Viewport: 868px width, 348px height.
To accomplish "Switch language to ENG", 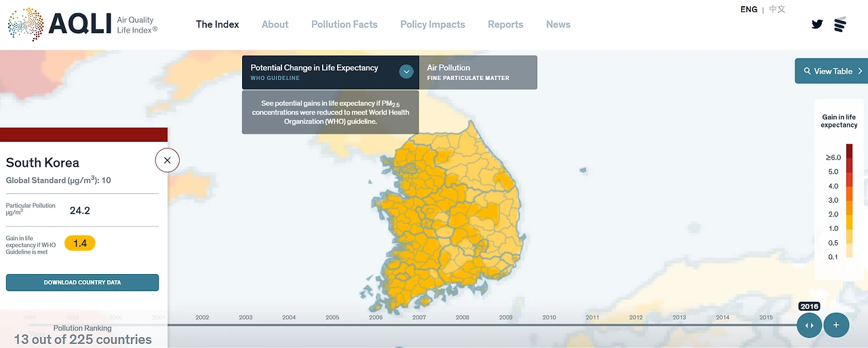I will click(749, 9).
